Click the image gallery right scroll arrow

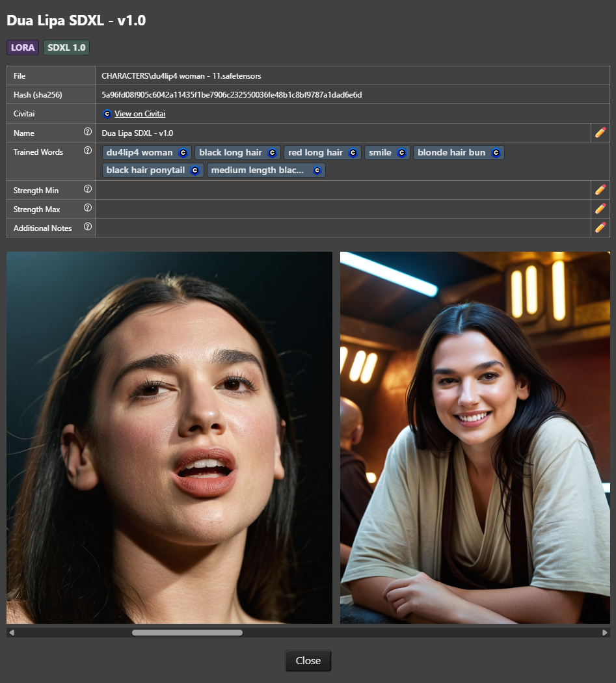(x=605, y=632)
